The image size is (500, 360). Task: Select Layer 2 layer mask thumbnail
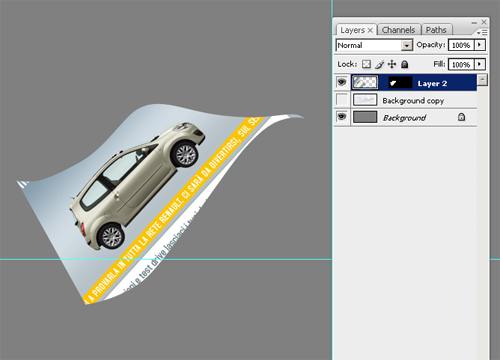click(400, 83)
